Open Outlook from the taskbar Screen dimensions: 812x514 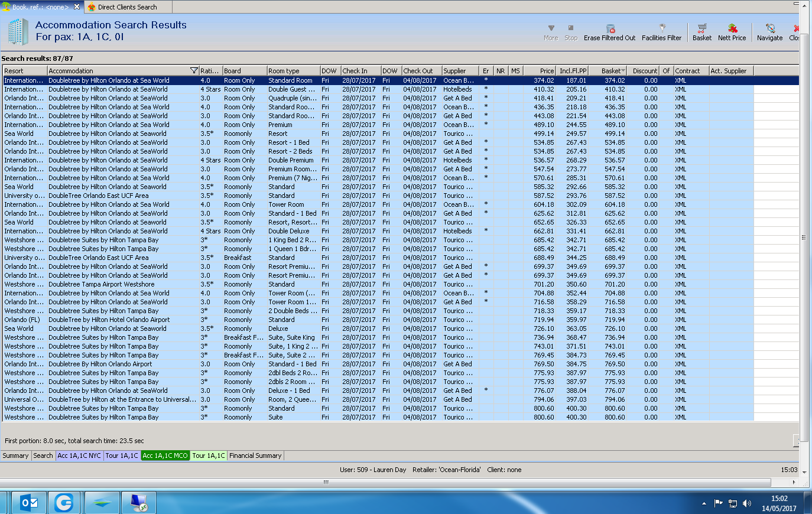pos(29,503)
